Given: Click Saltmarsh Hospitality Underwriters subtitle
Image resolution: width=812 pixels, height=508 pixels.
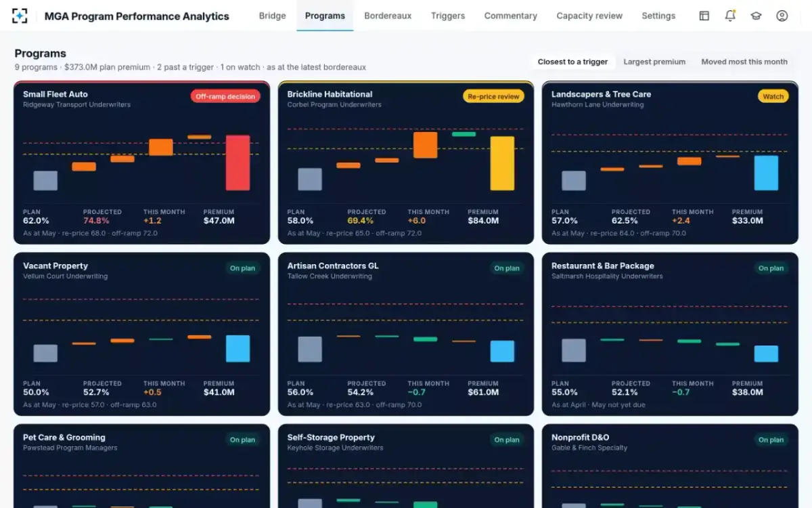Looking at the screenshot, I should pos(607,276).
